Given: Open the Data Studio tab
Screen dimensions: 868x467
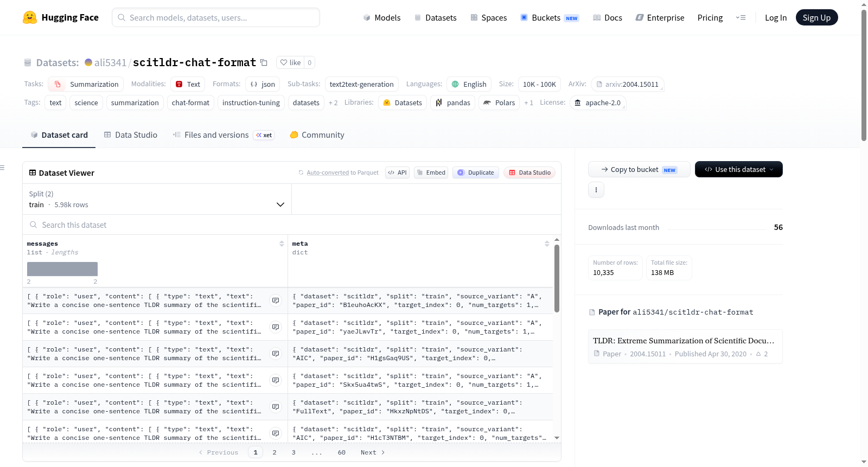Looking at the screenshot, I should tap(131, 135).
